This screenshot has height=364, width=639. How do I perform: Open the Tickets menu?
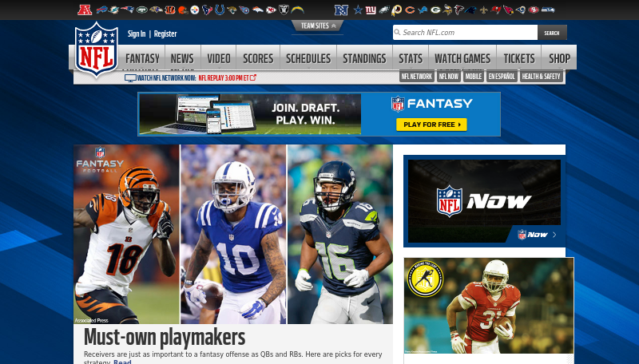point(519,58)
